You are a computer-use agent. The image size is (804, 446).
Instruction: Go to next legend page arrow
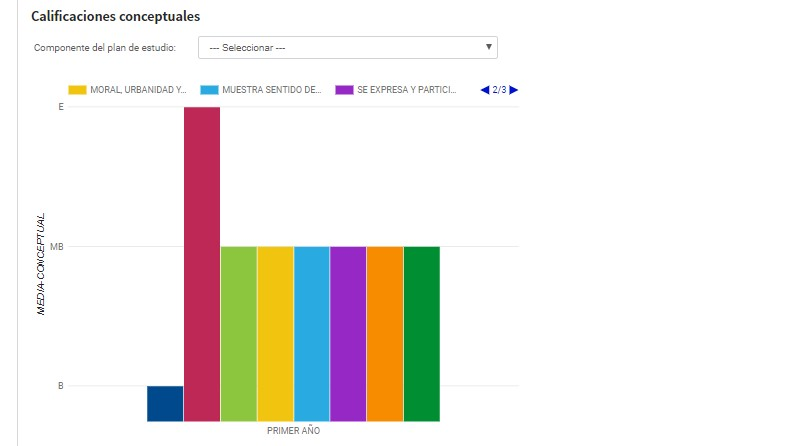click(x=514, y=90)
